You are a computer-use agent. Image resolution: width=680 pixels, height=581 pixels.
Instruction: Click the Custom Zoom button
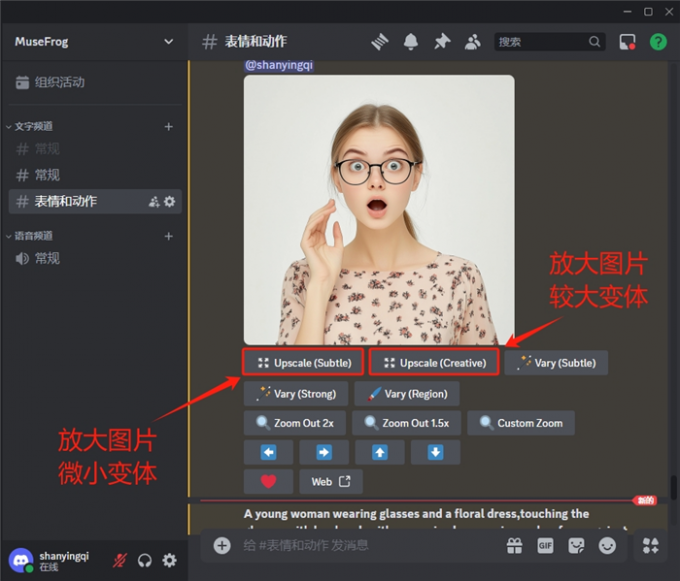tap(521, 423)
